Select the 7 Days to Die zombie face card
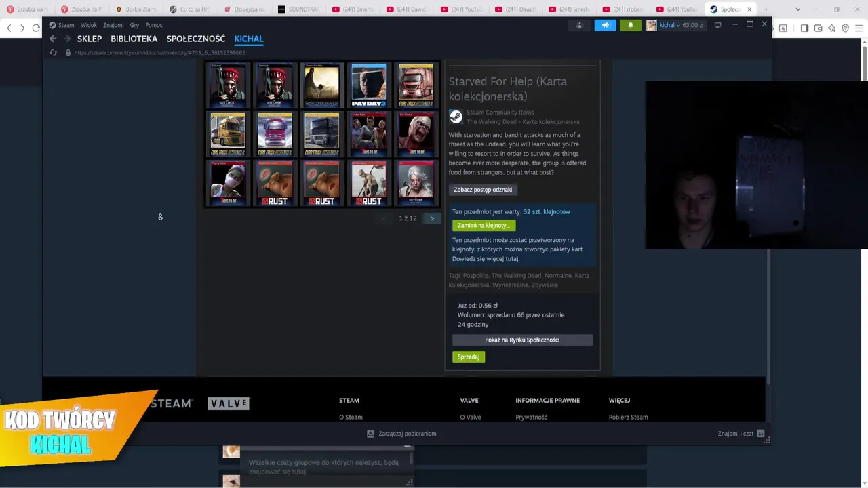Viewport: 868px width, 488px height. (416, 134)
